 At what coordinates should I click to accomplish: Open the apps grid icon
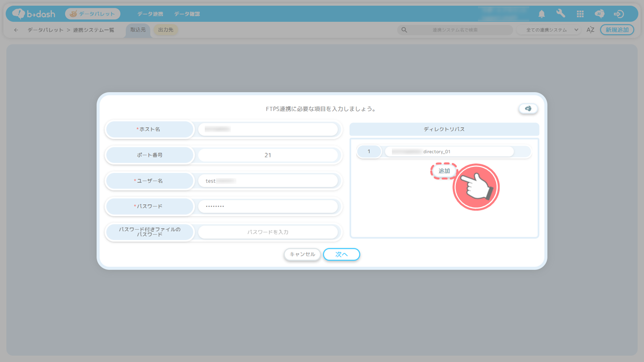coord(580,14)
